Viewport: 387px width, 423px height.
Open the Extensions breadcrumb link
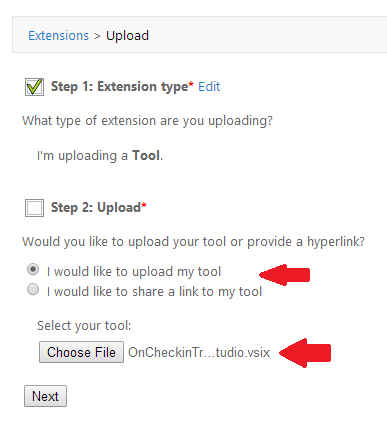click(x=58, y=35)
